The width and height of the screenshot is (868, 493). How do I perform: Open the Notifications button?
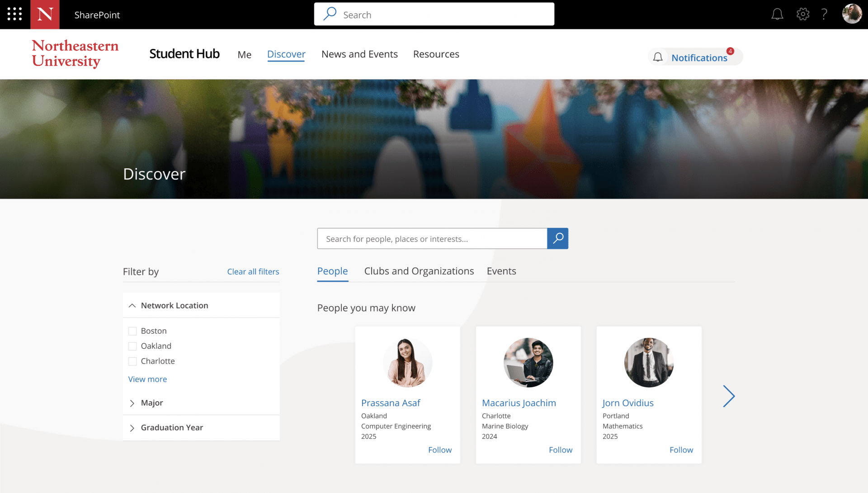click(x=695, y=57)
